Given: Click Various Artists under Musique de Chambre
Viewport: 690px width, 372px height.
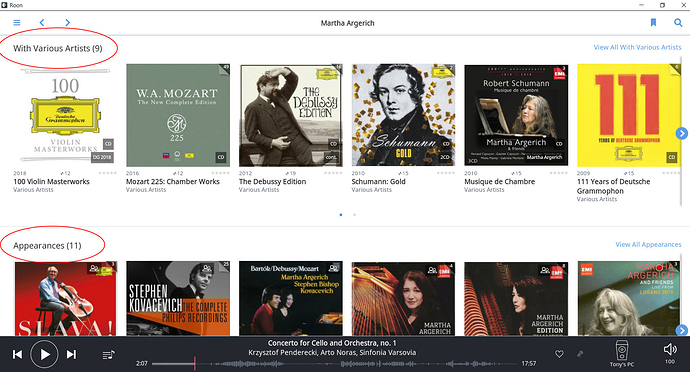Looking at the screenshot, I should (x=484, y=190).
